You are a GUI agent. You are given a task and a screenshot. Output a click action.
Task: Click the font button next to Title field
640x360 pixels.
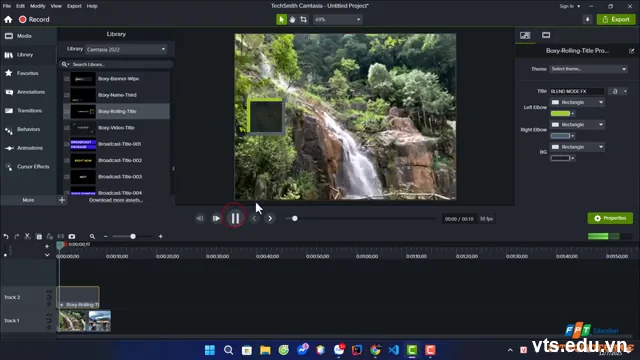click(615, 91)
